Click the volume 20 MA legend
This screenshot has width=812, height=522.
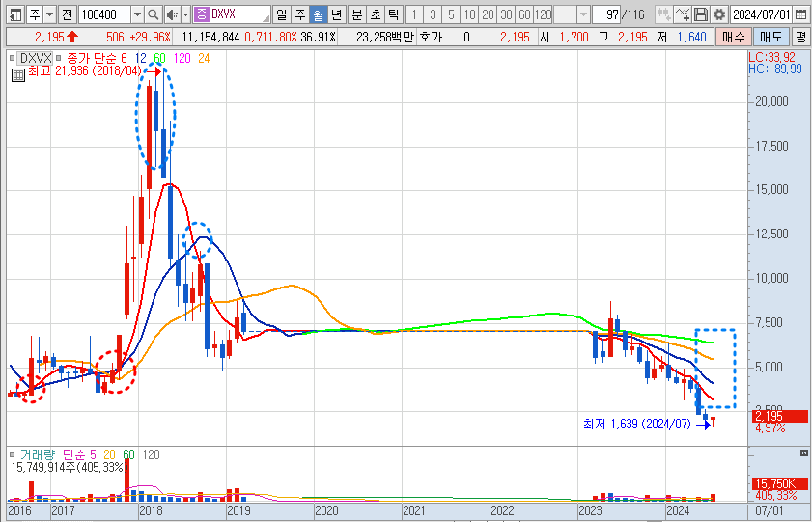click(x=109, y=454)
